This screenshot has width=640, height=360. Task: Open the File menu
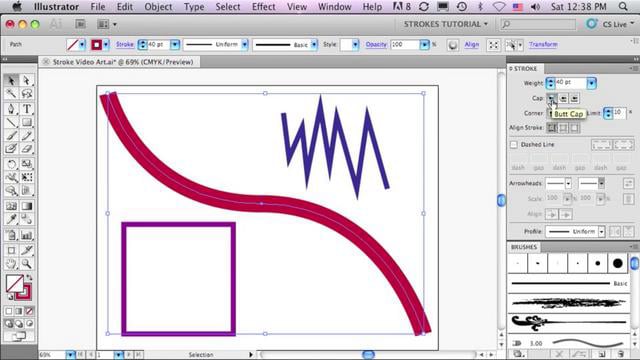click(x=98, y=7)
